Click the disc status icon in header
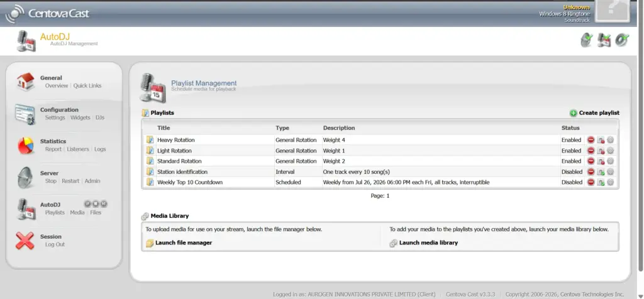 click(x=622, y=40)
